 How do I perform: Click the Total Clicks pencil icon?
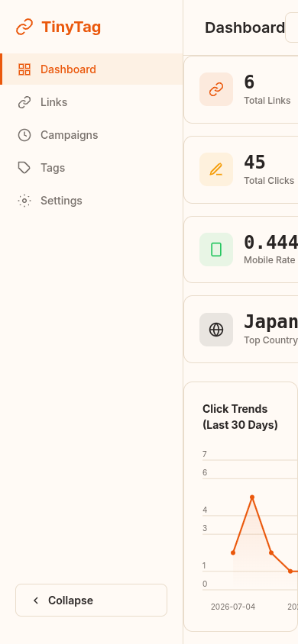[x=216, y=169]
